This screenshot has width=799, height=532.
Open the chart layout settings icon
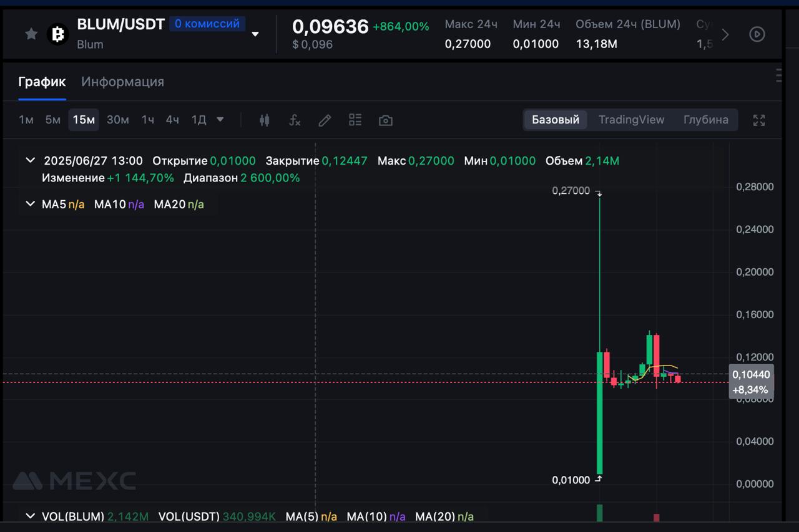[355, 120]
